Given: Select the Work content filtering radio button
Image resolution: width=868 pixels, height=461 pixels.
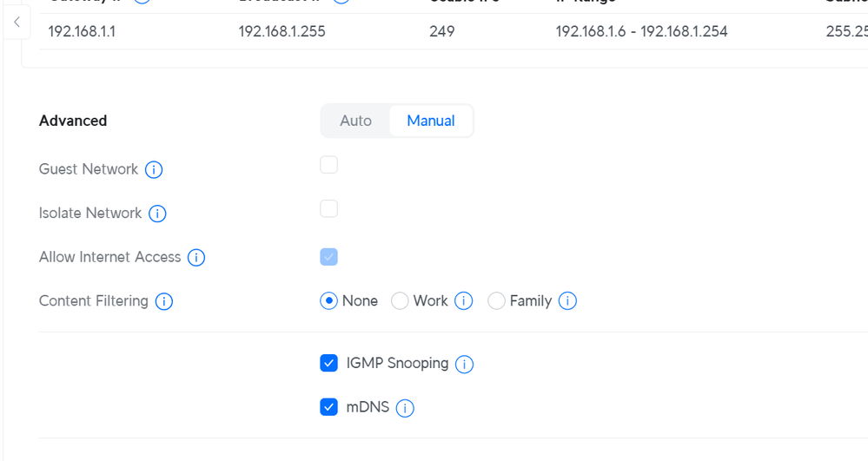Looking at the screenshot, I should point(400,301).
